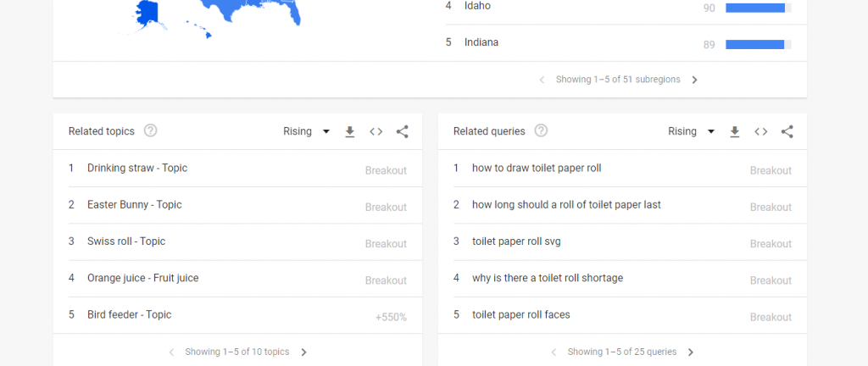Image resolution: width=868 pixels, height=366 pixels.
Task: Open the 'toilet paper roll svg' query
Action: (x=516, y=241)
